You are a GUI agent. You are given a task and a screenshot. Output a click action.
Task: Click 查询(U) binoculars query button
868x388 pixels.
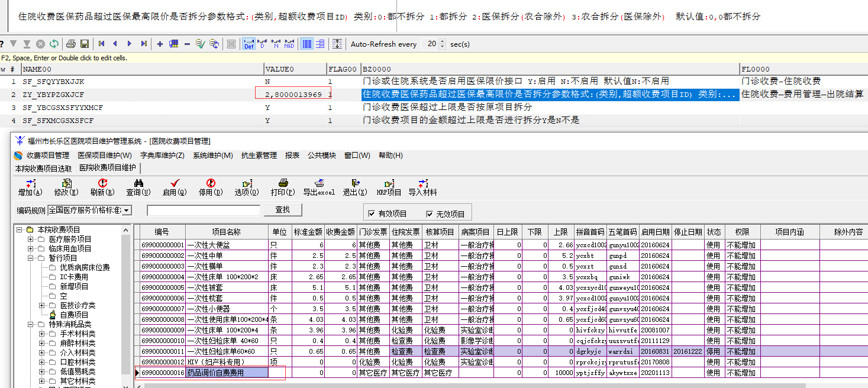click(138, 187)
